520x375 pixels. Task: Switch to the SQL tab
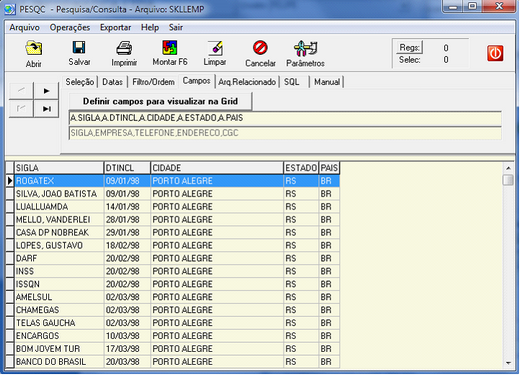click(292, 82)
